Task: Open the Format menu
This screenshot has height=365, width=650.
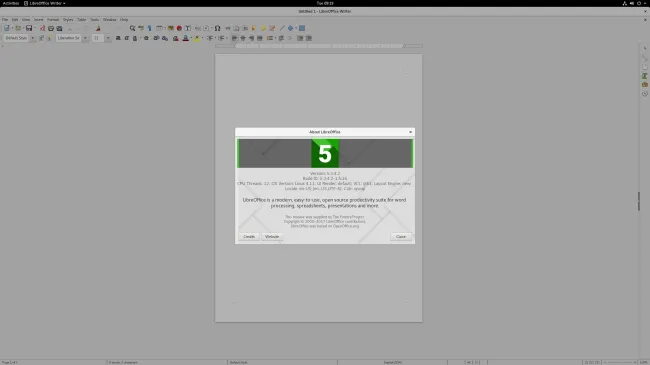Action: pos(53,19)
